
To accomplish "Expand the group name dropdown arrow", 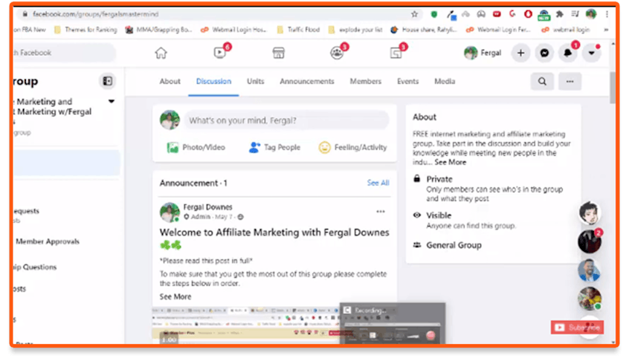I will 112,102.
